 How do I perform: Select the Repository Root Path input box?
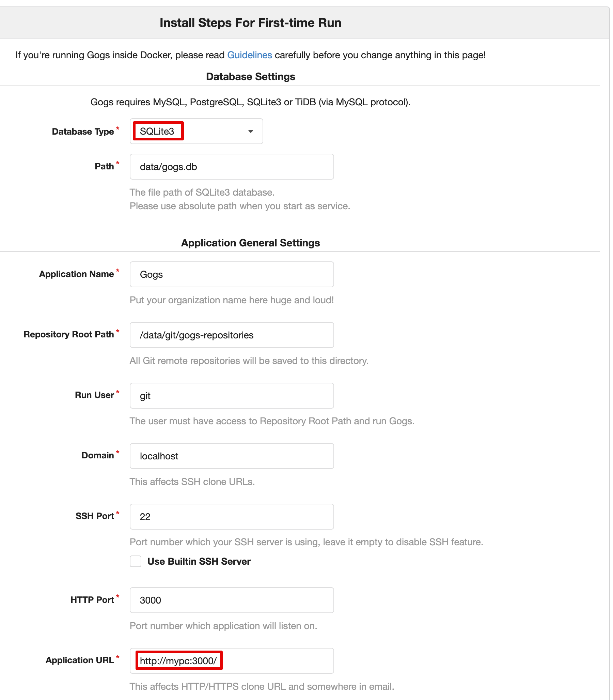[232, 335]
